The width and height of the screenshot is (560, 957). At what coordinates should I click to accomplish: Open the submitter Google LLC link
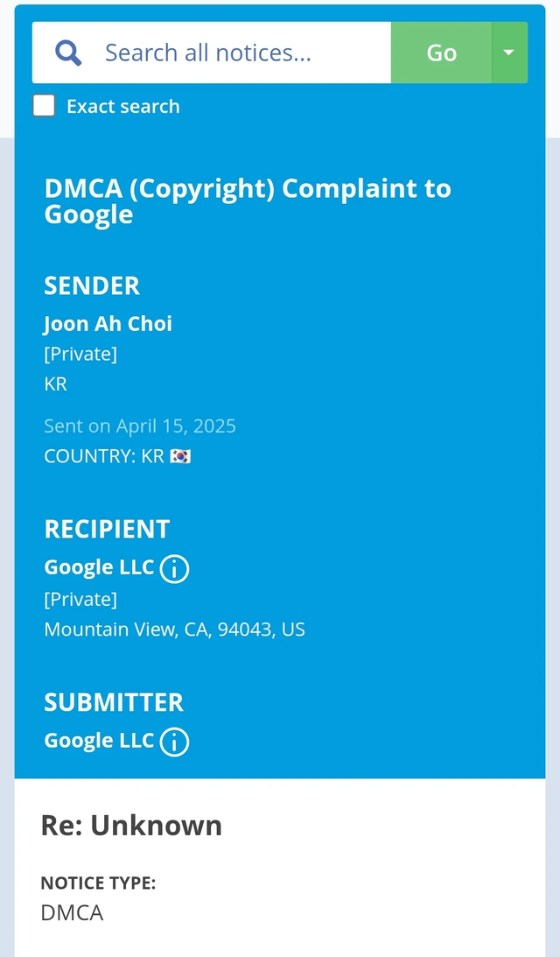click(99, 740)
